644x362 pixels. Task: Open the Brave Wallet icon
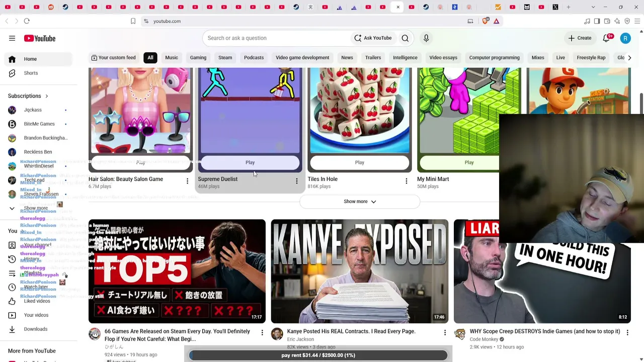(x=607, y=21)
